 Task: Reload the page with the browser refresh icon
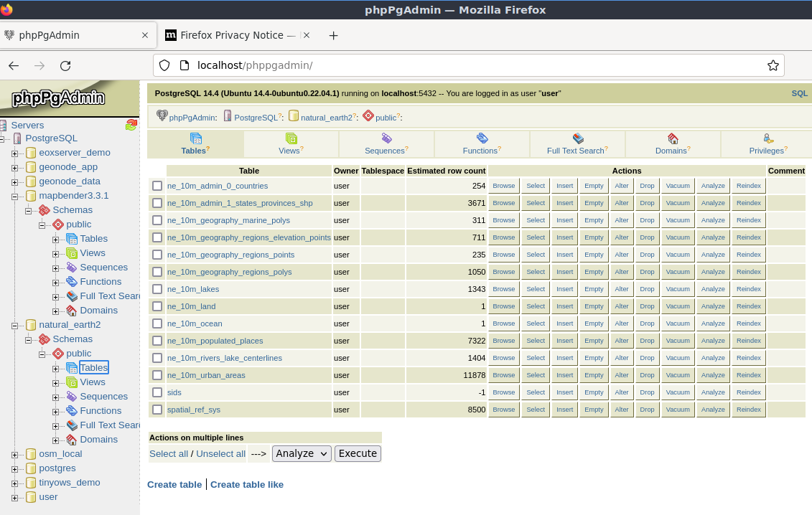(65, 66)
